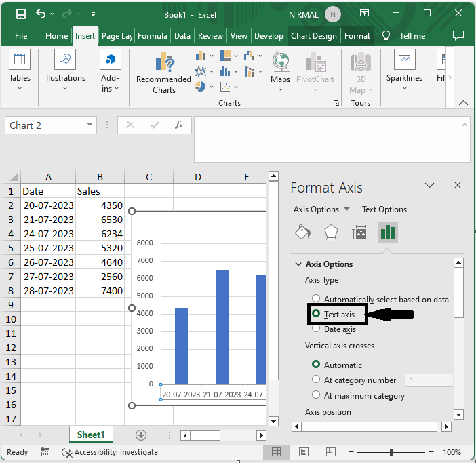Choose the Date axis radio option
The height and width of the screenshot is (463, 476).
coord(316,329)
